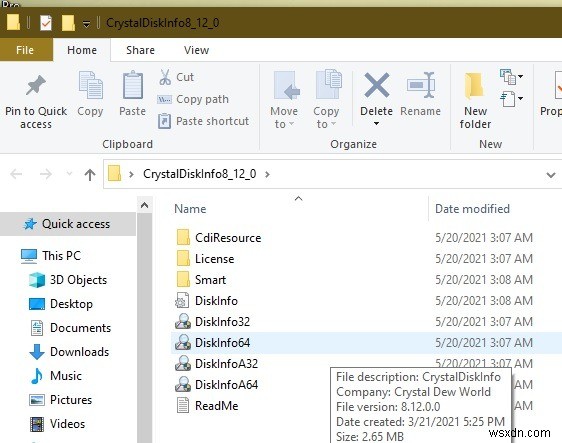Click the new folder icon in title bar
The image size is (562, 443).
(68, 23)
